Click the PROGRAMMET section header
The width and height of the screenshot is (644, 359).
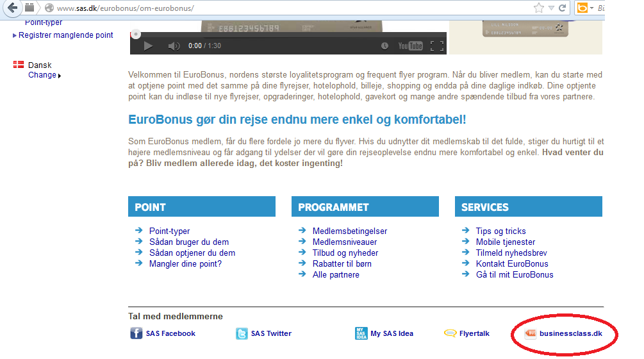365,206
